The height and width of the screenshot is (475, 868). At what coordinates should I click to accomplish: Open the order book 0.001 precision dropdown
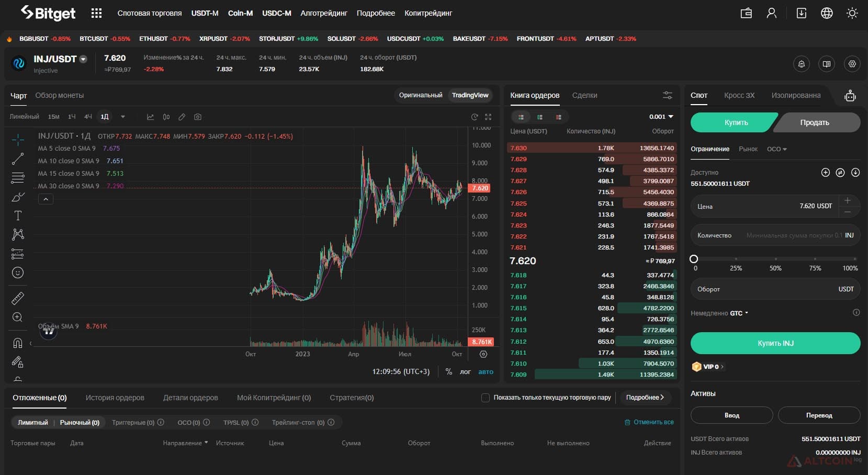click(x=661, y=117)
